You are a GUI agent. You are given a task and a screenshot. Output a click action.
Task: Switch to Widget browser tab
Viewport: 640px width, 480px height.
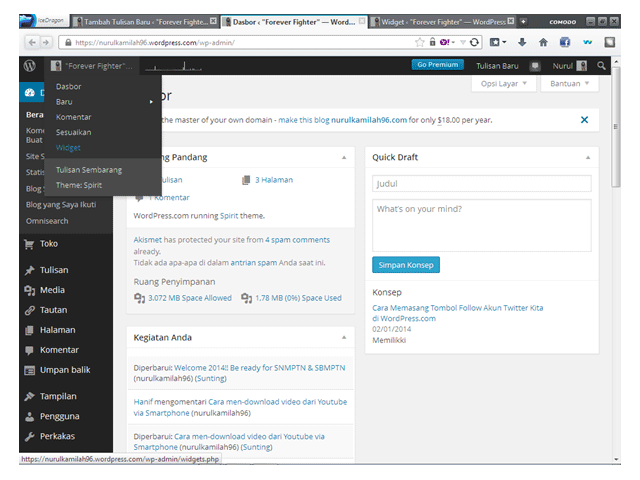click(x=443, y=22)
